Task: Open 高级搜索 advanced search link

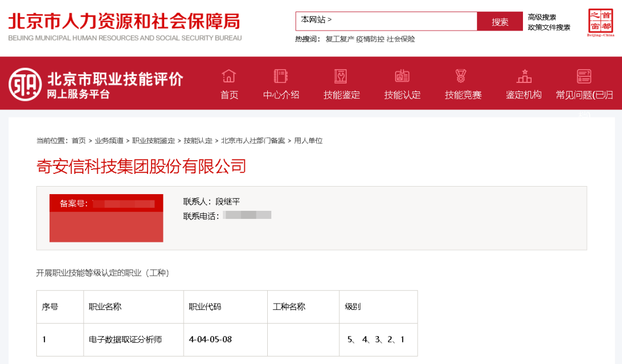Action: [542, 17]
